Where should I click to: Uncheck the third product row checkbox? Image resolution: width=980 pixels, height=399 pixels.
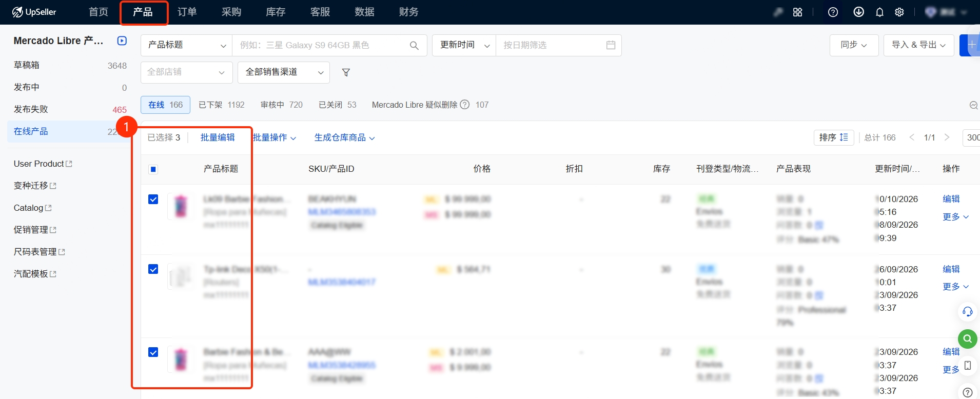point(153,352)
